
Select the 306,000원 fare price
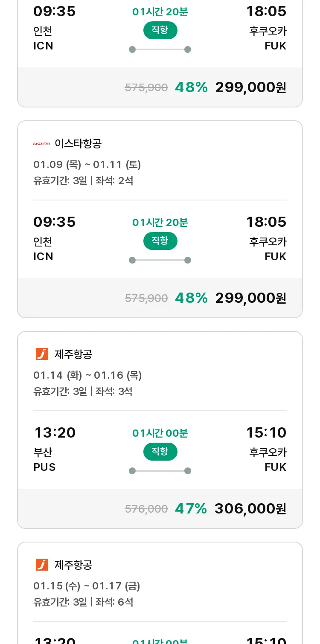pyautogui.click(x=250, y=508)
